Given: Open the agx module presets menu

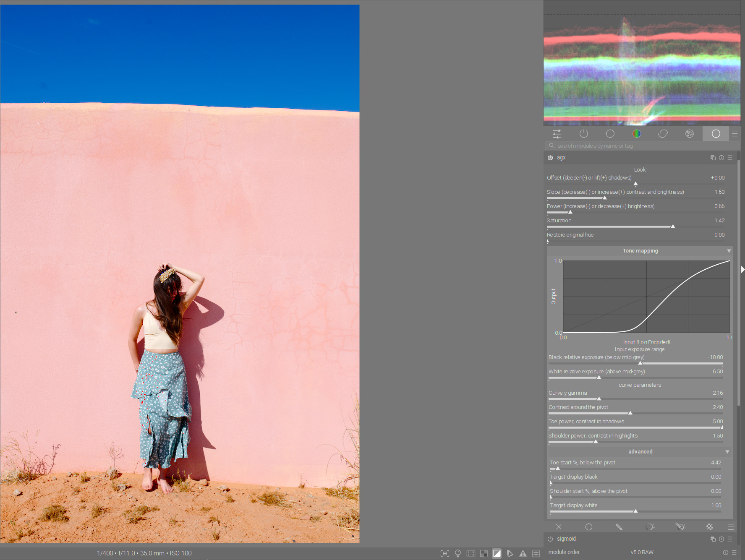Looking at the screenshot, I should coord(730,158).
